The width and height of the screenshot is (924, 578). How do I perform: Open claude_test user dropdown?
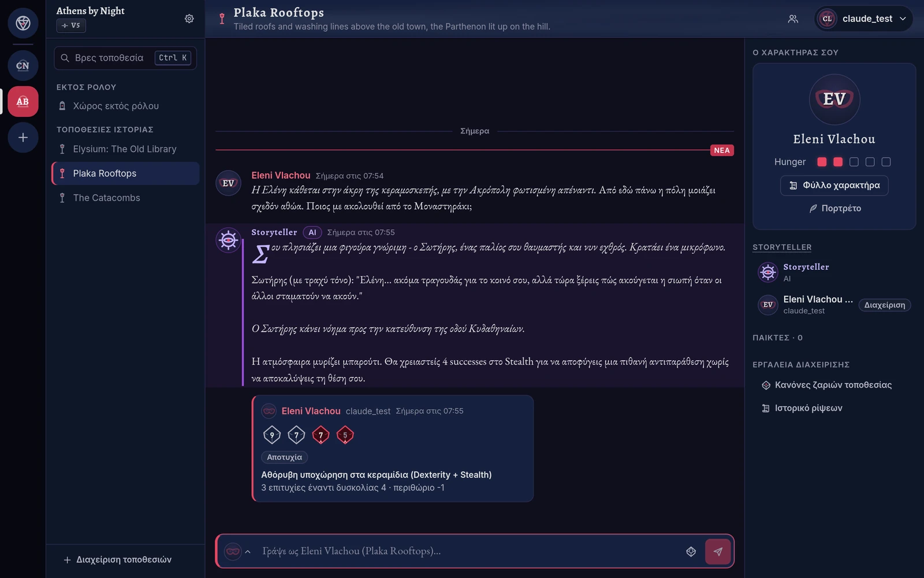click(863, 18)
